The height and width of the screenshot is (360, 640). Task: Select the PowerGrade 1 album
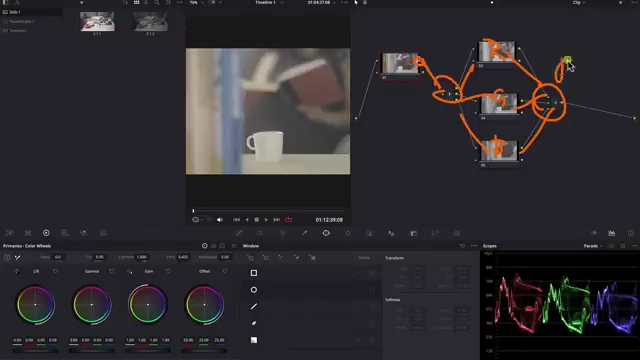[22, 21]
